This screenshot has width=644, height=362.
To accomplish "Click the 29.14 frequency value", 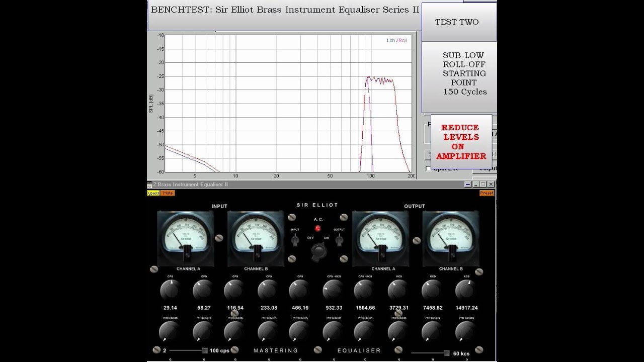I will tap(170, 308).
